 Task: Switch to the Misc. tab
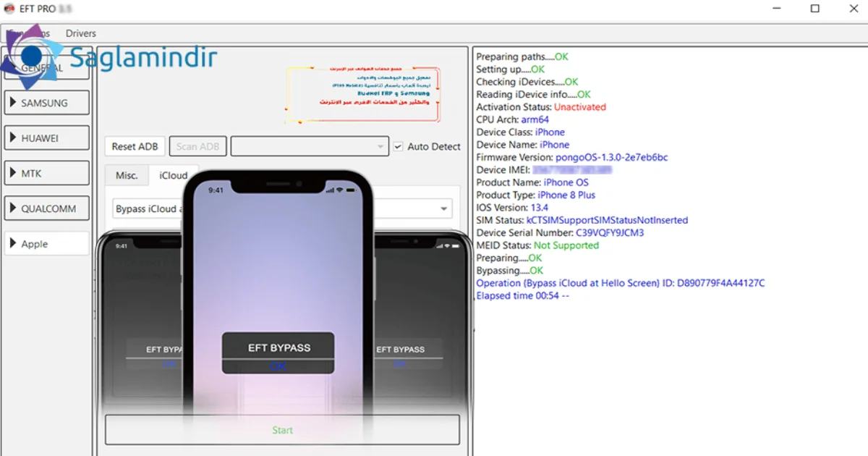(x=127, y=175)
